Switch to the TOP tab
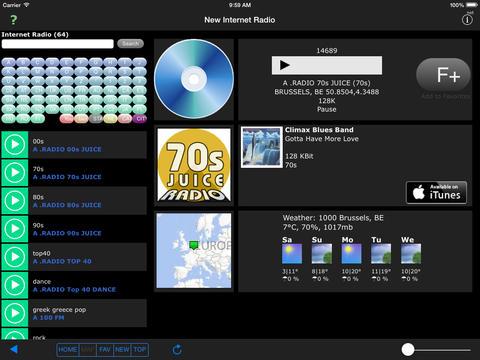This screenshot has width=480, height=360. pos(140,350)
